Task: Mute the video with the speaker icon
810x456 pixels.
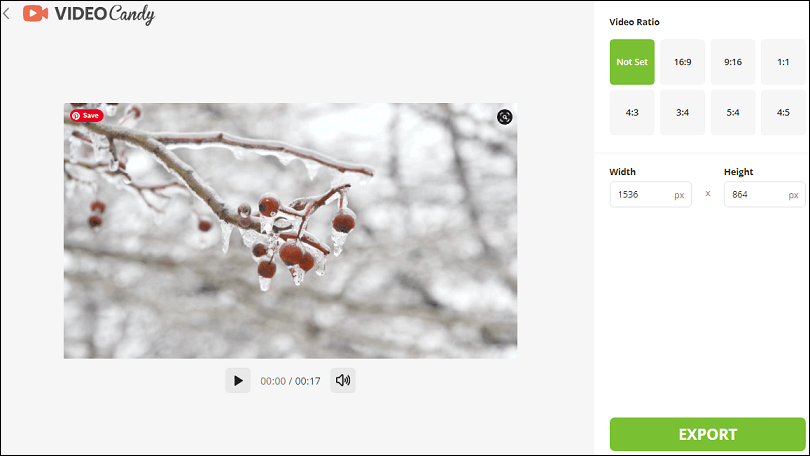Action: tap(343, 381)
